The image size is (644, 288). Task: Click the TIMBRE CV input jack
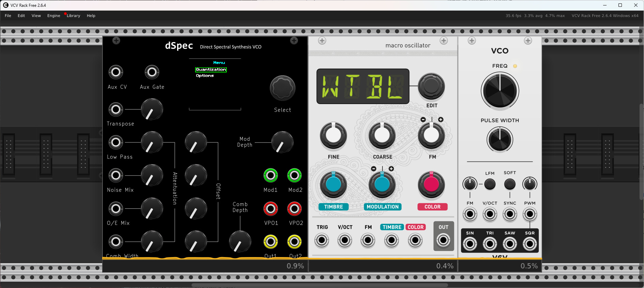coord(392,240)
